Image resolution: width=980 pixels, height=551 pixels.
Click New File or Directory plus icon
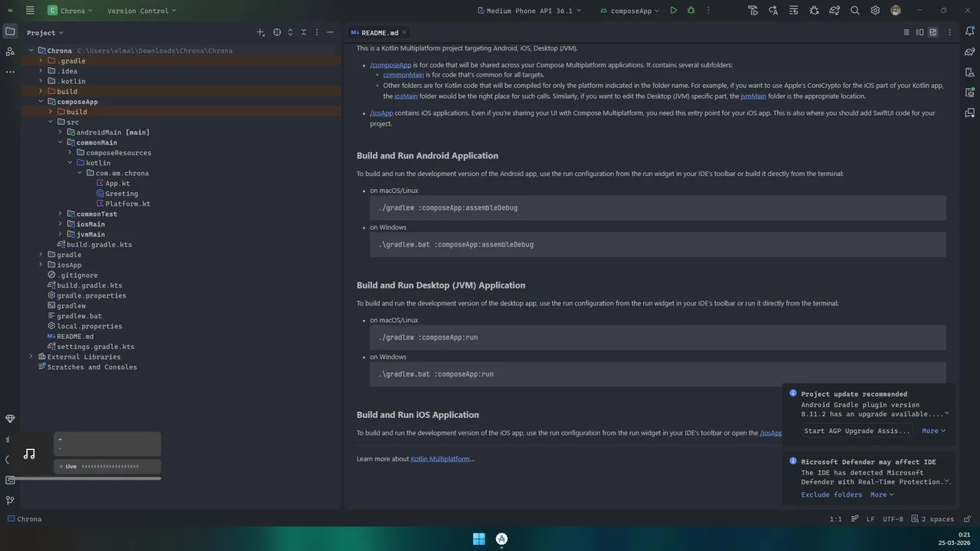[260, 32]
